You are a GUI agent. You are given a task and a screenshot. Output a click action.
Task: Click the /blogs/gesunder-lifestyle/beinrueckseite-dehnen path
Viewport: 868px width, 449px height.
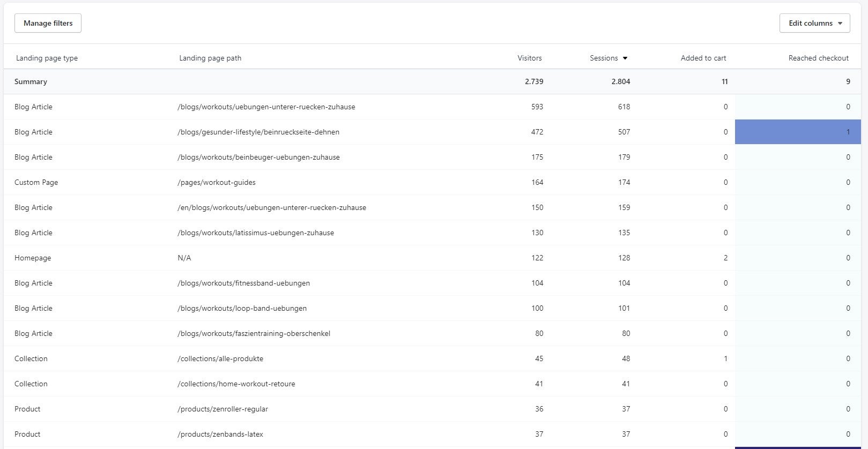(258, 132)
